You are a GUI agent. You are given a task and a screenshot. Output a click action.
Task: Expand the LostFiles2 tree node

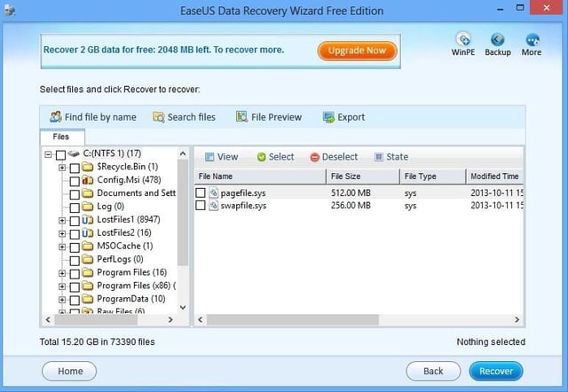[62, 234]
